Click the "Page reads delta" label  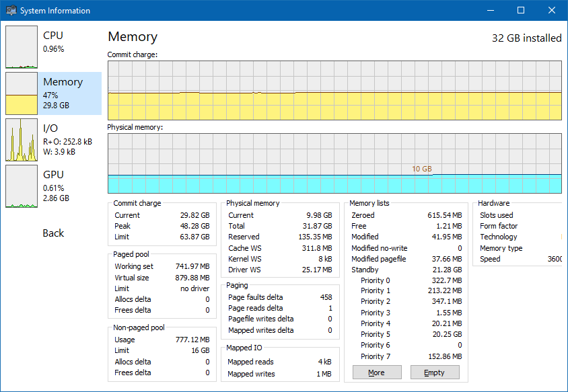click(x=255, y=309)
